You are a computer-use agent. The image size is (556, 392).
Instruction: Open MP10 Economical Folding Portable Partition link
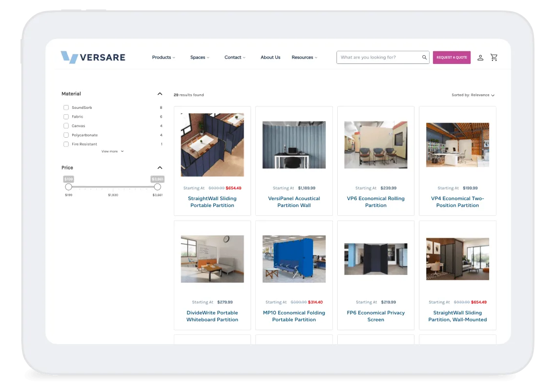[x=294, y=316]
